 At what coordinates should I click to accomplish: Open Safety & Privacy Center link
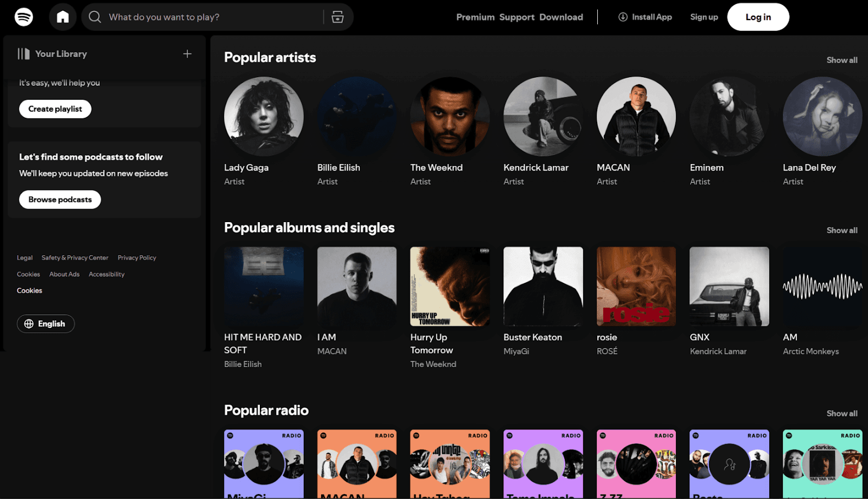tap(75, 258)
